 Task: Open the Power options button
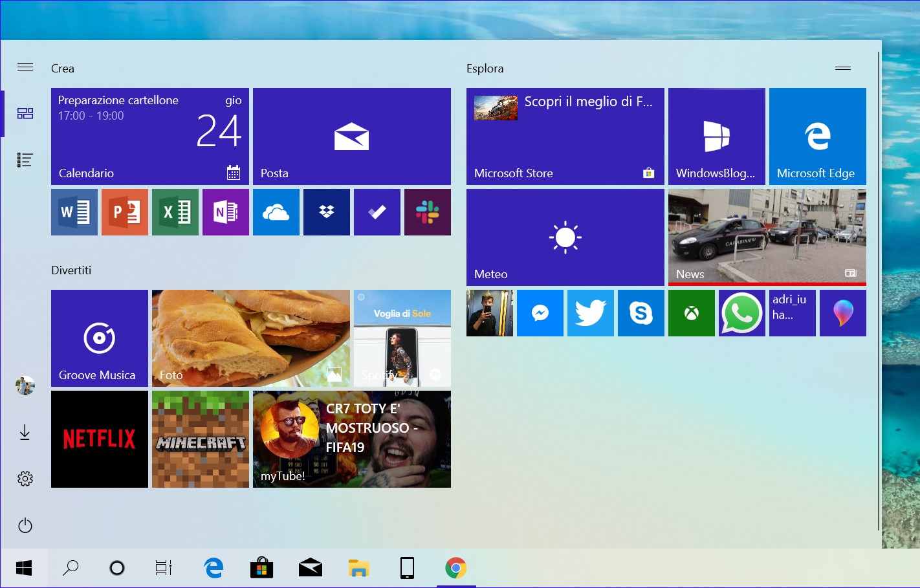(x=25, y=525)
